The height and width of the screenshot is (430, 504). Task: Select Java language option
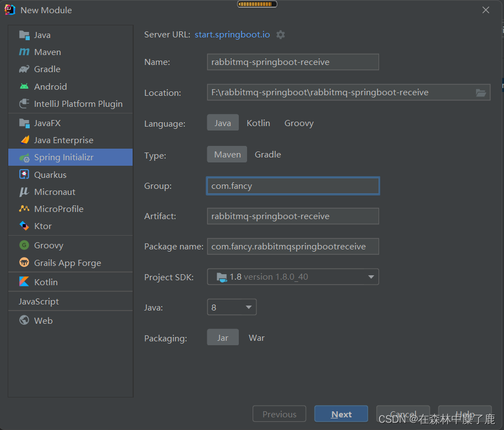coord(223,123)
